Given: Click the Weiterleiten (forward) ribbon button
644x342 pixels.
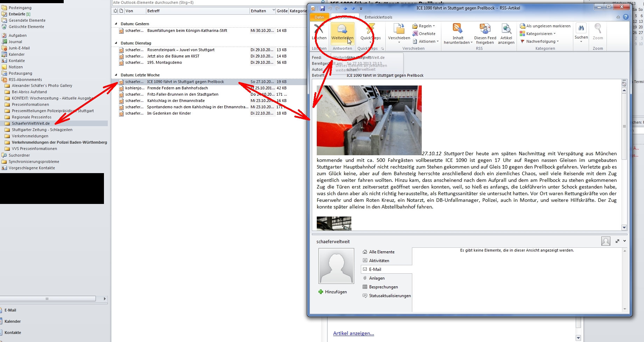Looking at the screenshot, I should (x=342, y=32).
